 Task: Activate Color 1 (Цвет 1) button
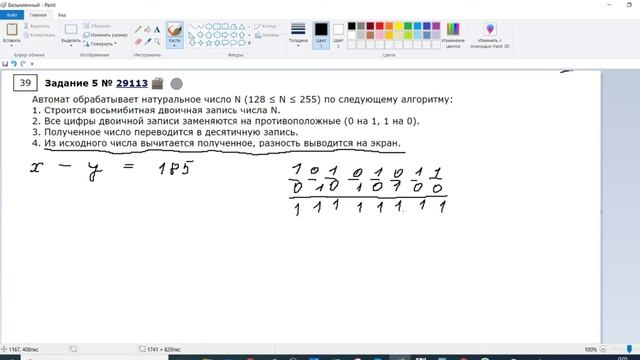(321, 35)
